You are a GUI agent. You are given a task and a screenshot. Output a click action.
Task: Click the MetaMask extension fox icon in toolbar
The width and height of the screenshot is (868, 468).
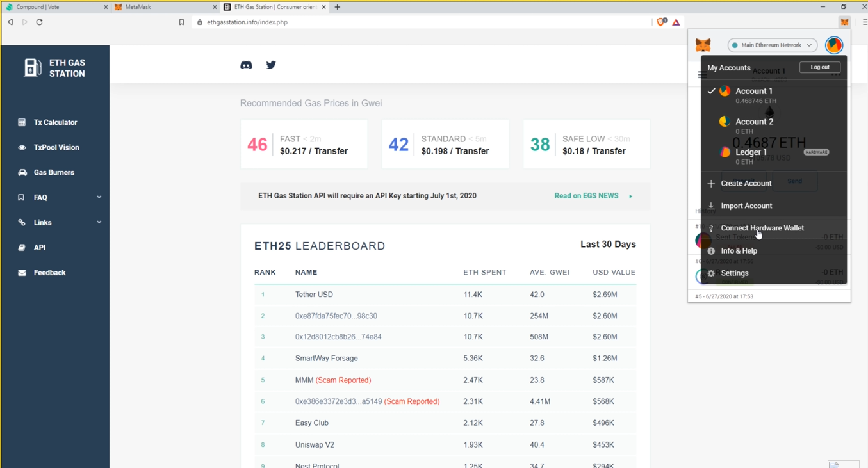click(x=844, y=22)
